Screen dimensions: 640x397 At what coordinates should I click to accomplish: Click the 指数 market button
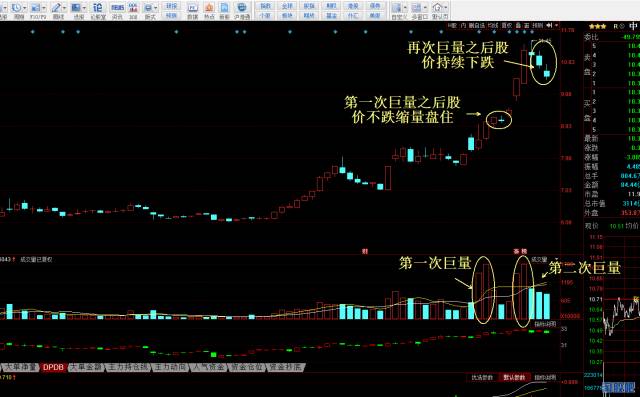coord(265,6)
